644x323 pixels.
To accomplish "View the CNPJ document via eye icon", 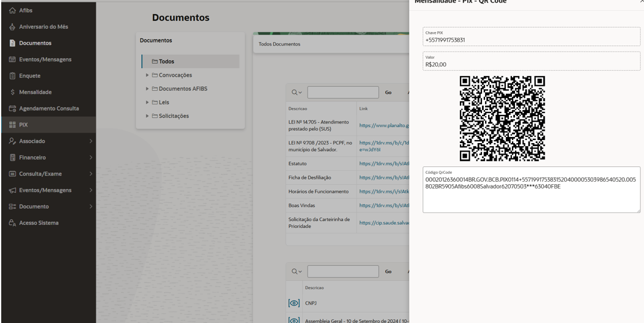I will (x=293, y=303).
